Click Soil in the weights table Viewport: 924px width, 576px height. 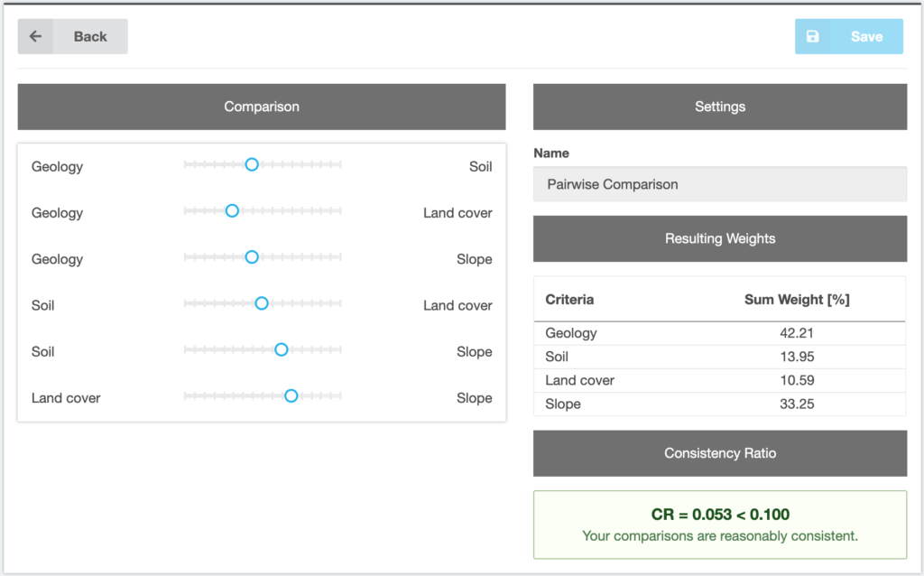[557, 357]
